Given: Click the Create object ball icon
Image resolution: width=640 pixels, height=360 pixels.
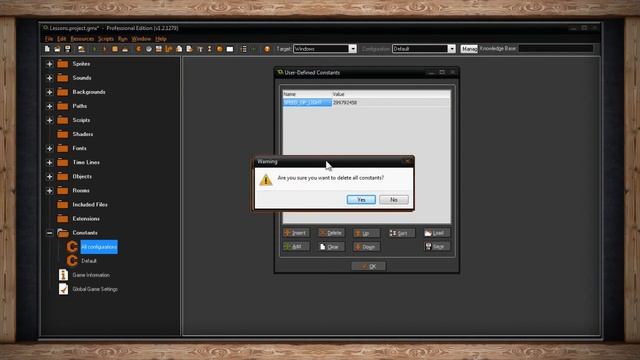Looking at the screenshot, I should pos(220,49).
